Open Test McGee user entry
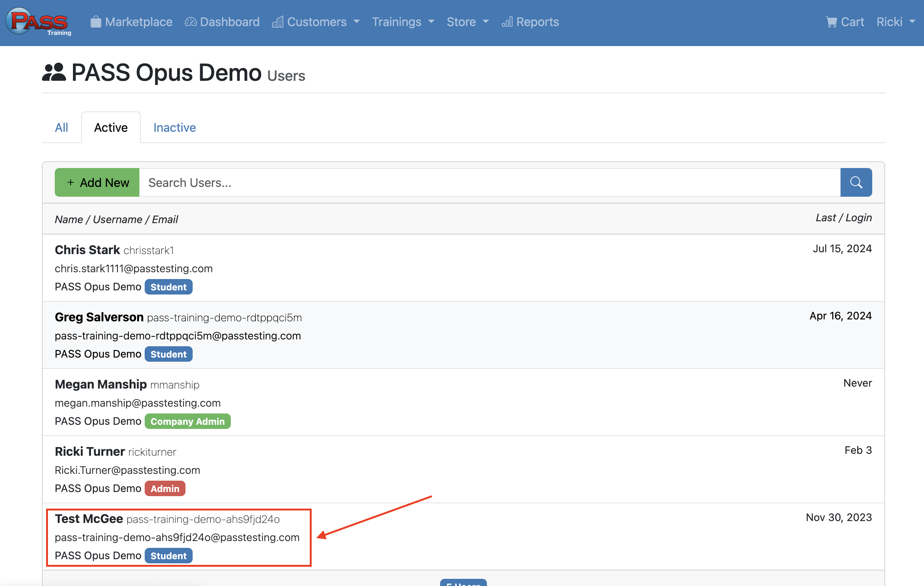Viewport: 924px width, 586px height. (x=89, y=519)
